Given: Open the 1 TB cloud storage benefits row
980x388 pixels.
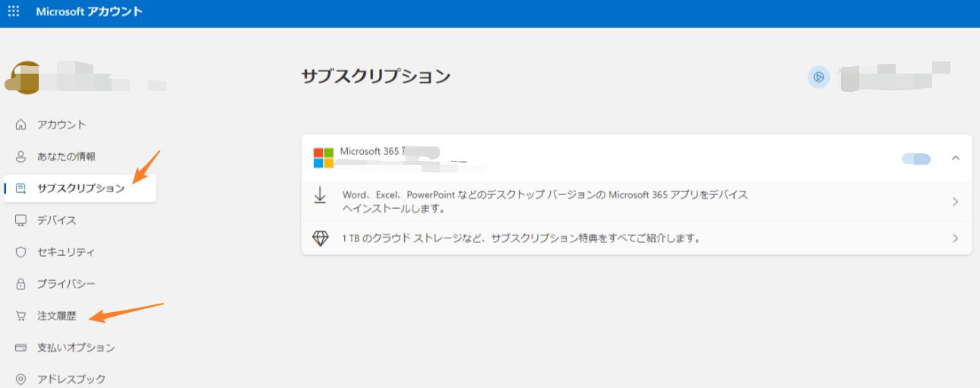Looking at the screenshot, I should (x=637, y=238).
